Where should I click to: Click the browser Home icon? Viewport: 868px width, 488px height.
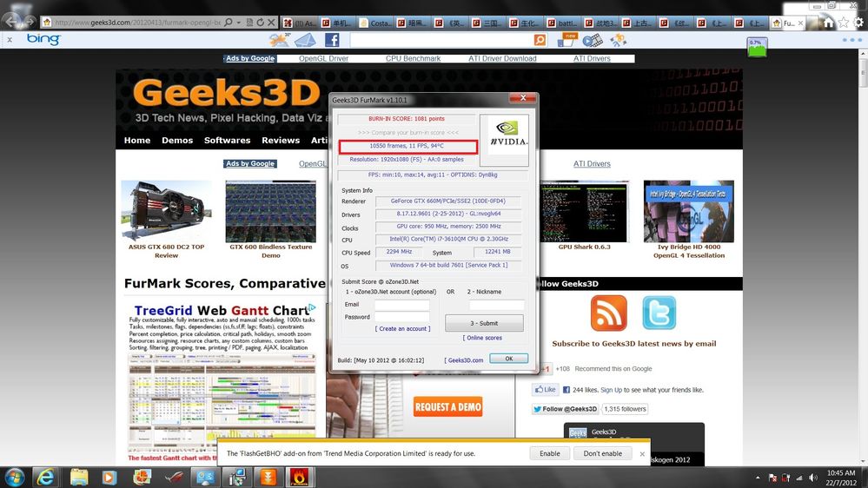point(828,23)
